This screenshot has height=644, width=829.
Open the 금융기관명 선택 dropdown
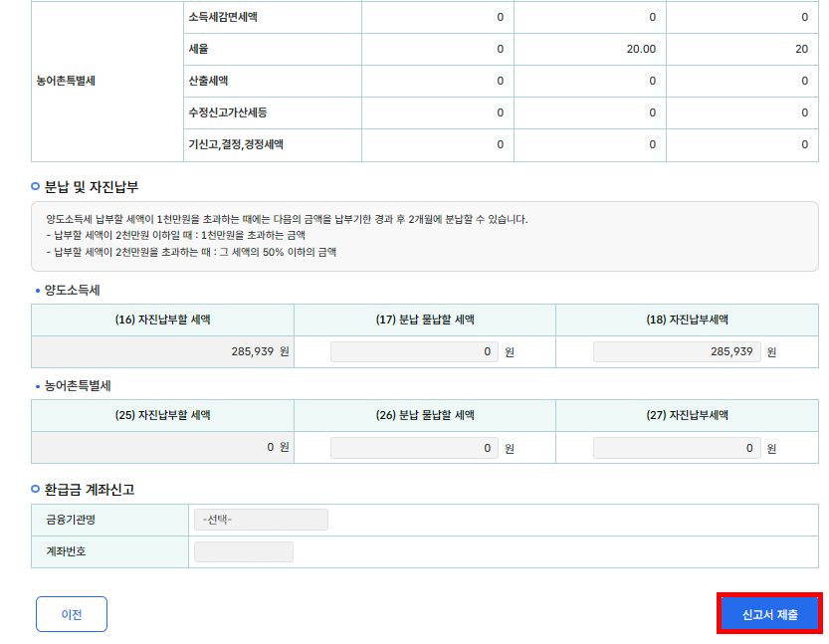click(261, 520)
